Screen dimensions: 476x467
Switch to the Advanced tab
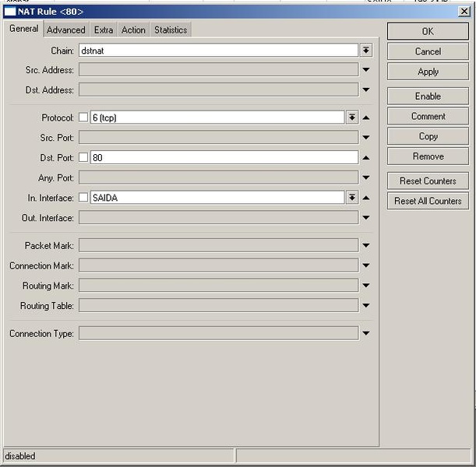66,30
